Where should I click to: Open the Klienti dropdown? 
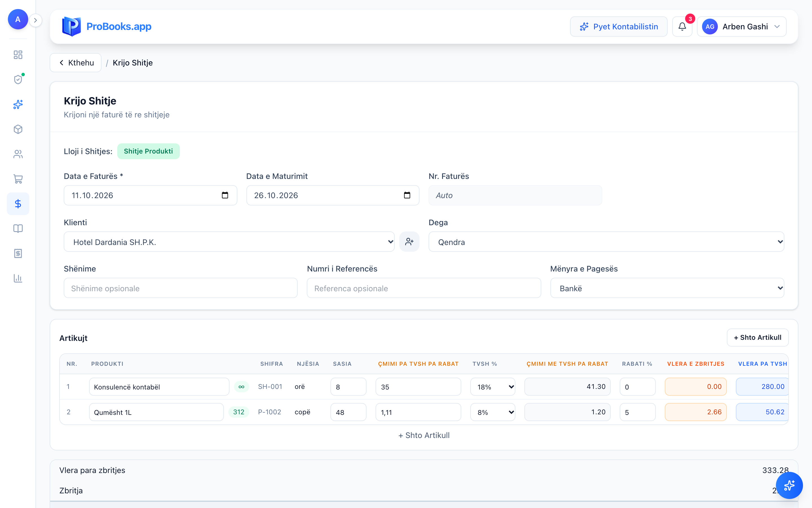(x=229, y=242)
